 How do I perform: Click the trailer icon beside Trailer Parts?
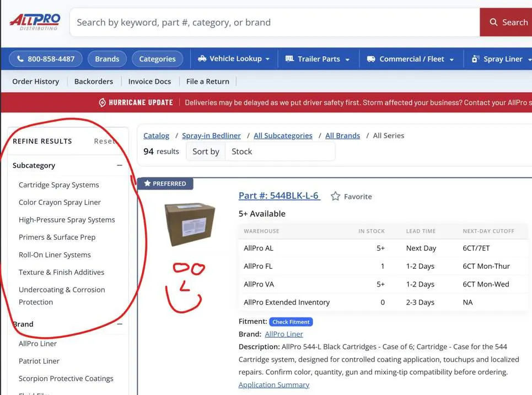[x=289, y=58]
